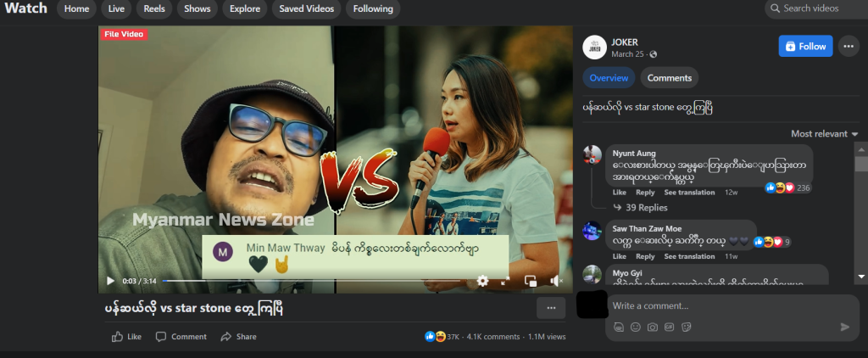Add a GIF to comment

[x=670, y=327]
